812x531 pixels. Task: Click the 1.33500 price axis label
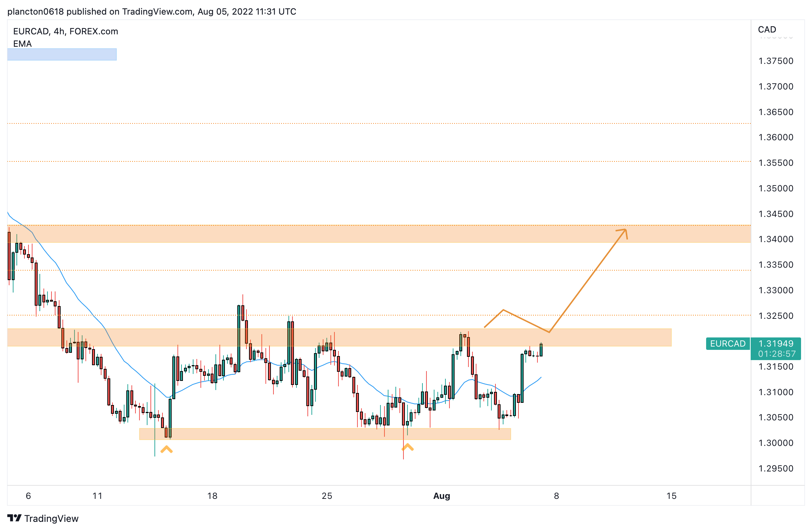click(x=776, y=265)
